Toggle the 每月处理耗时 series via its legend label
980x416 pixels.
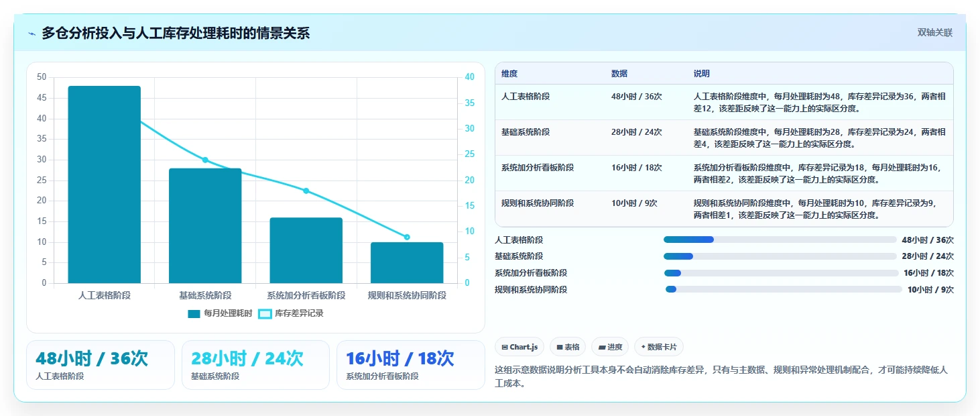228,313
